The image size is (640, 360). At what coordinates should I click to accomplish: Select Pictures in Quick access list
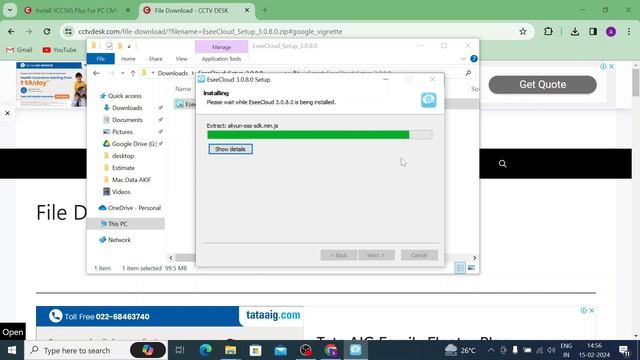click(x=122, y=132)
